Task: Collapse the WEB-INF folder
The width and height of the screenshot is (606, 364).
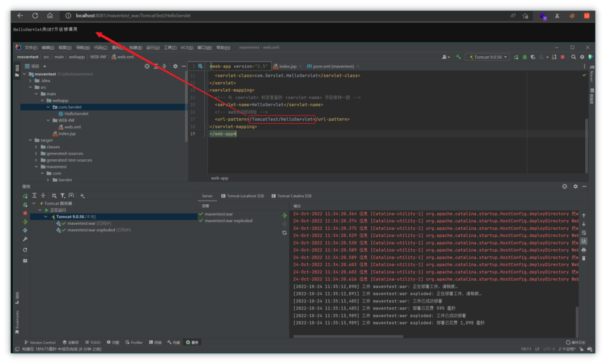Action: (49, 120)
